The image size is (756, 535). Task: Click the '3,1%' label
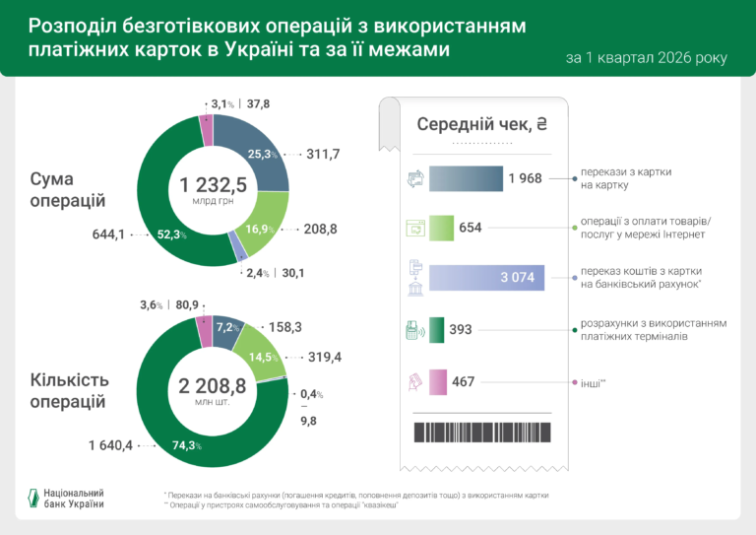[x=222, y=103]
